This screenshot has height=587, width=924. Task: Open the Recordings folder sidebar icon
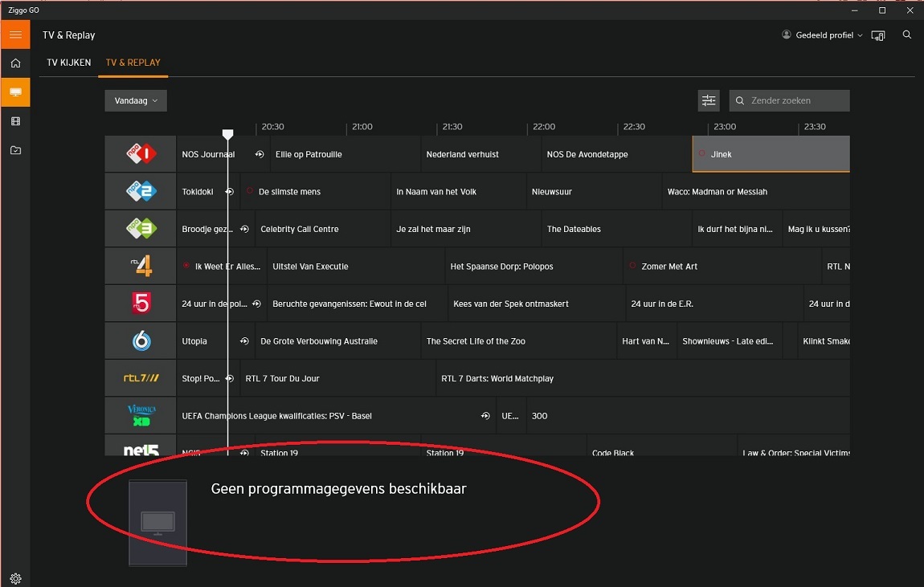click(15, 150)
